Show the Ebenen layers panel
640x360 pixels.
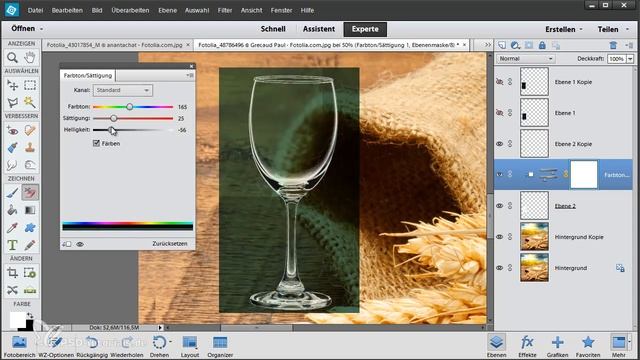pos(496,346)
